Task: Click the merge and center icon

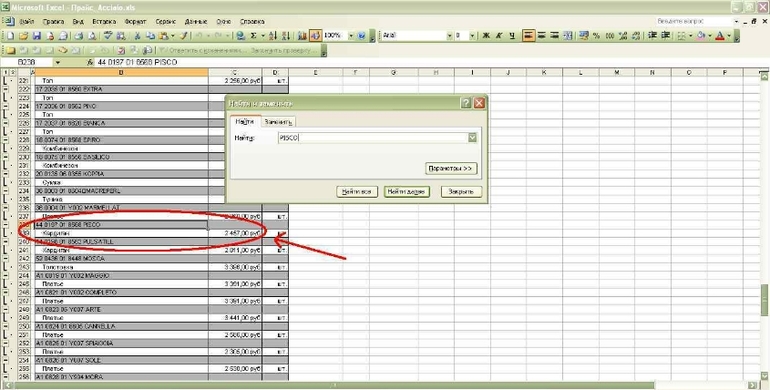Action: (x=568, y=36)
